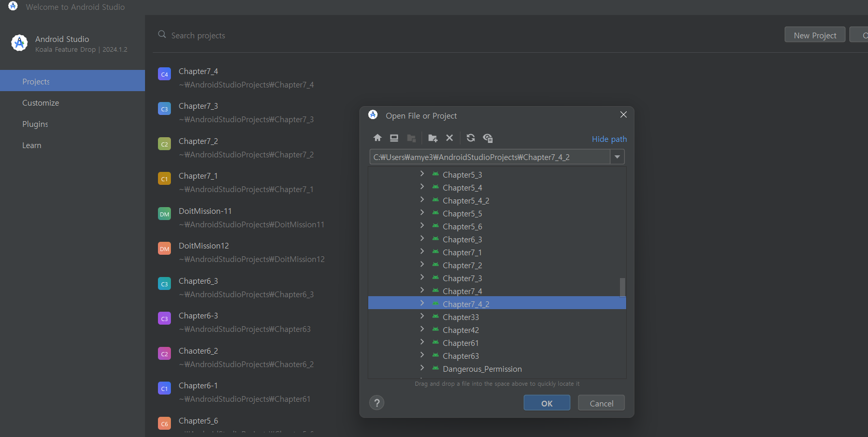The width and height of the screenshot is (868, 437).
Task: Expand the Chapter7_4 folder chevron
Action: (422, 290)
